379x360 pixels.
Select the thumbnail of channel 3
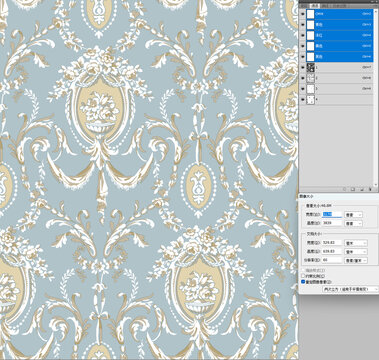[311, 89]
